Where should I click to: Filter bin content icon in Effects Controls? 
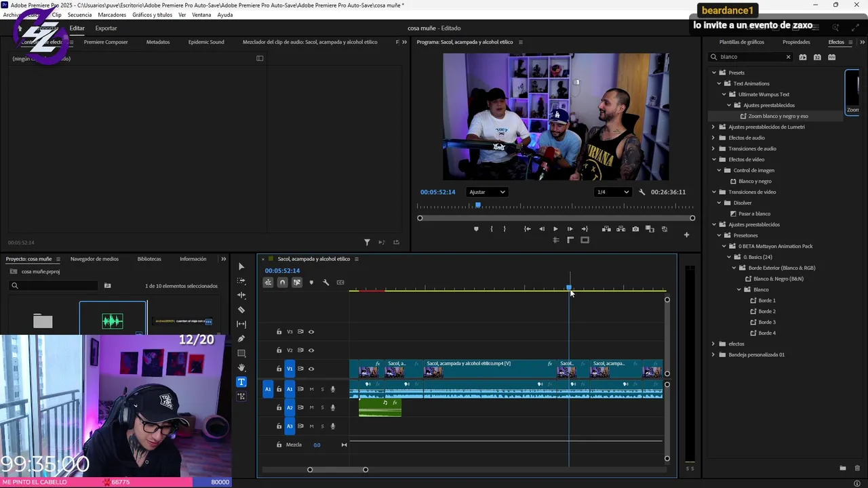point(367,242)
